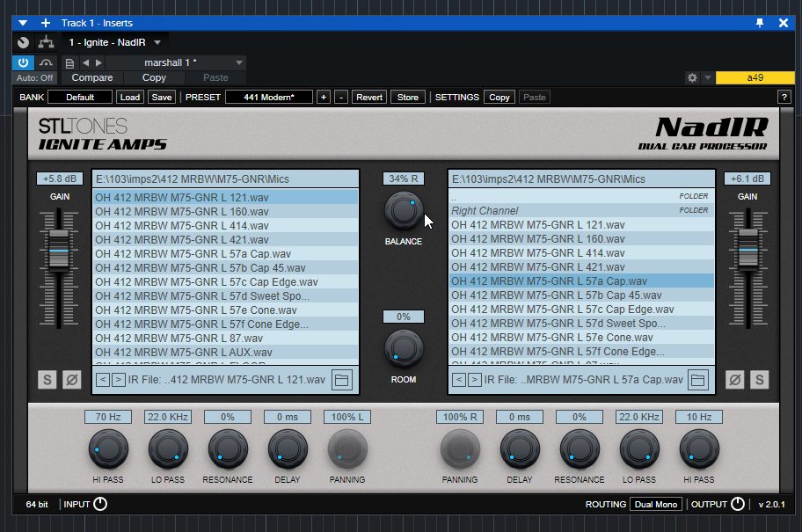Open the Right Channel folder in right list

coord(581,211)
